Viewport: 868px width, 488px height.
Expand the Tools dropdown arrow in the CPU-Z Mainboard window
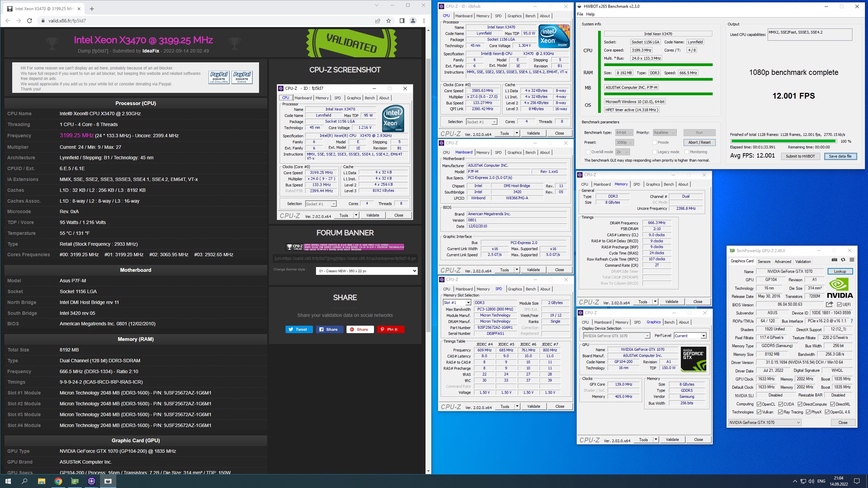coord(517,270)
